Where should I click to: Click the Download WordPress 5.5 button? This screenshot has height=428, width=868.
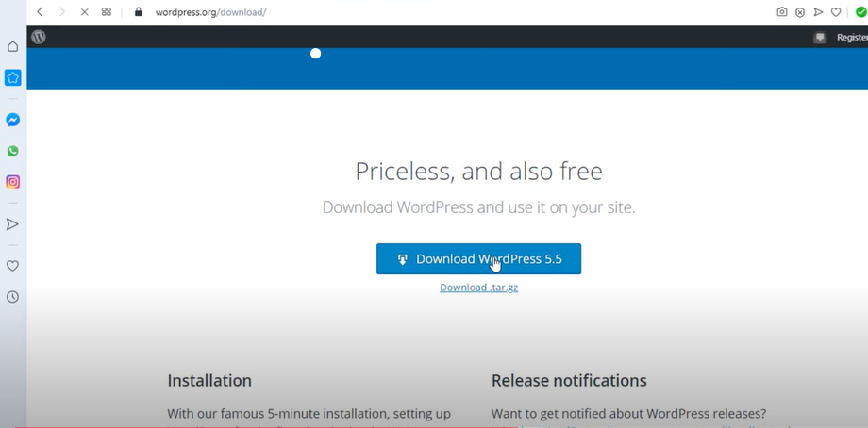point(479,259)
